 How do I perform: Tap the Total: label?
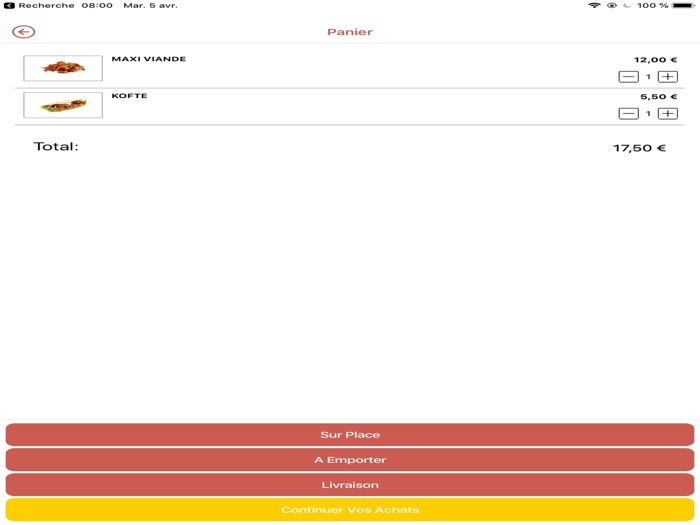pyautogui.click(x=56, y=146)
